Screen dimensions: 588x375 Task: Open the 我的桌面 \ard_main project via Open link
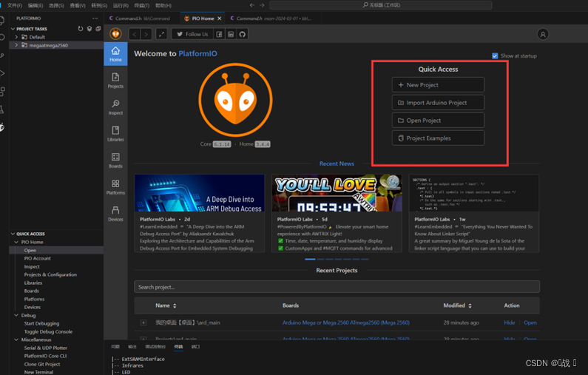(x=530, y=322)
